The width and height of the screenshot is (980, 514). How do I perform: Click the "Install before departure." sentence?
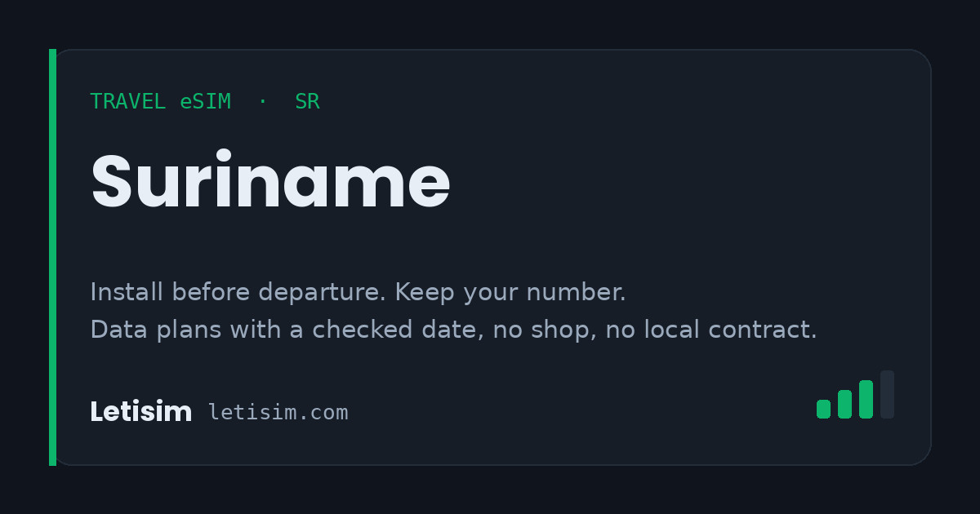pyautogui.click(x=238, y=292)
